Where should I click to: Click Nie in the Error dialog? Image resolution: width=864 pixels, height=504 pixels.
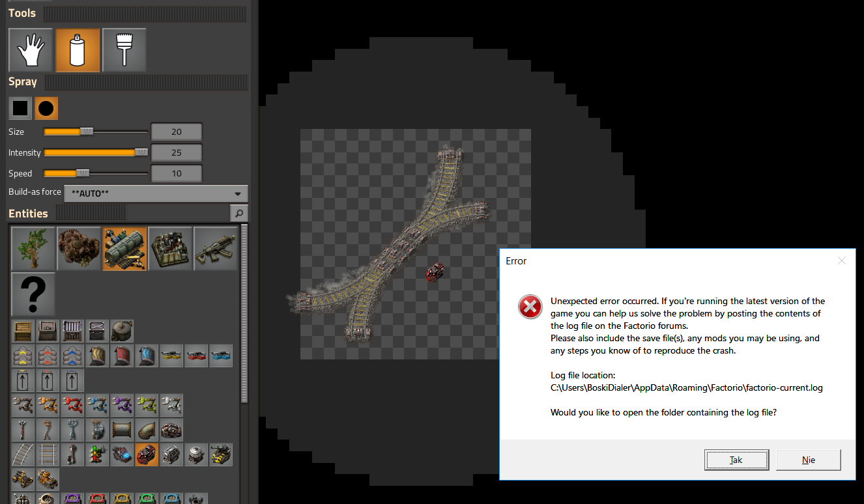click(x=809, y=460)
